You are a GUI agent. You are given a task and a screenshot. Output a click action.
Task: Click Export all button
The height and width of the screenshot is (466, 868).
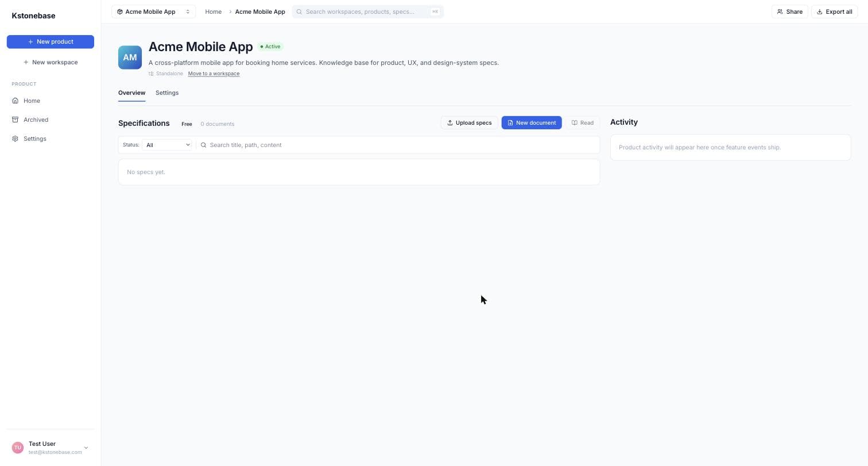(834, 11)
